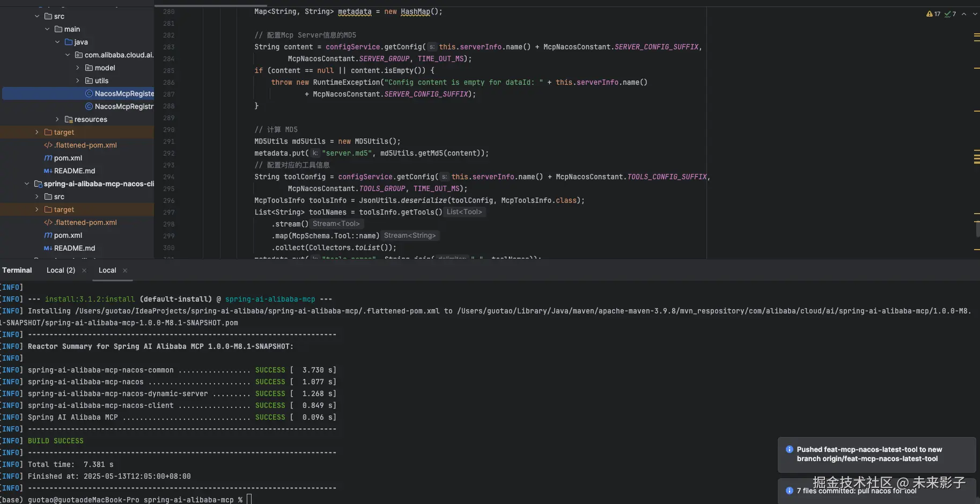Click the package icon of com.alibaba.cloud.ai
Screen dimensions: 980x504
coord(79,55)
